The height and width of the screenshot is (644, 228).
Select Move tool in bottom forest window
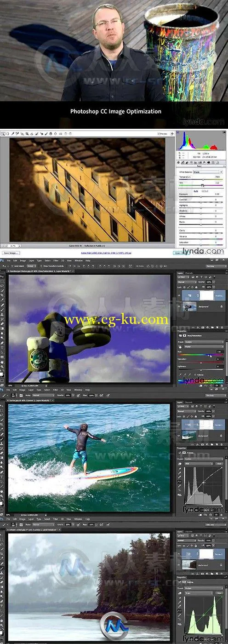pos(2,535)
